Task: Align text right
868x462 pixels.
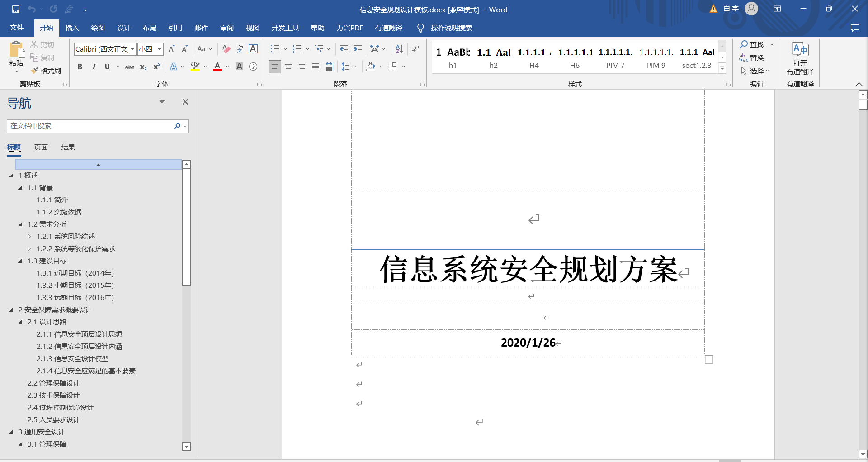Action: (x=302, y=67)
